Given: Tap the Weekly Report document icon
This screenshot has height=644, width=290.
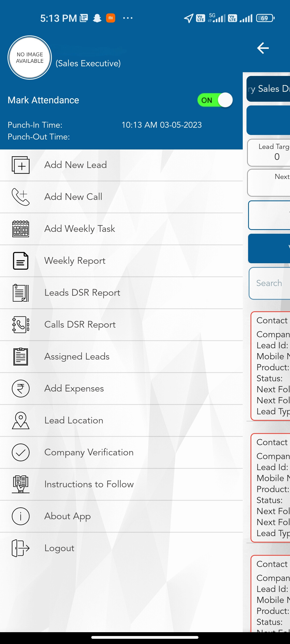Looking at the screenshot, I should click(21, 261).
